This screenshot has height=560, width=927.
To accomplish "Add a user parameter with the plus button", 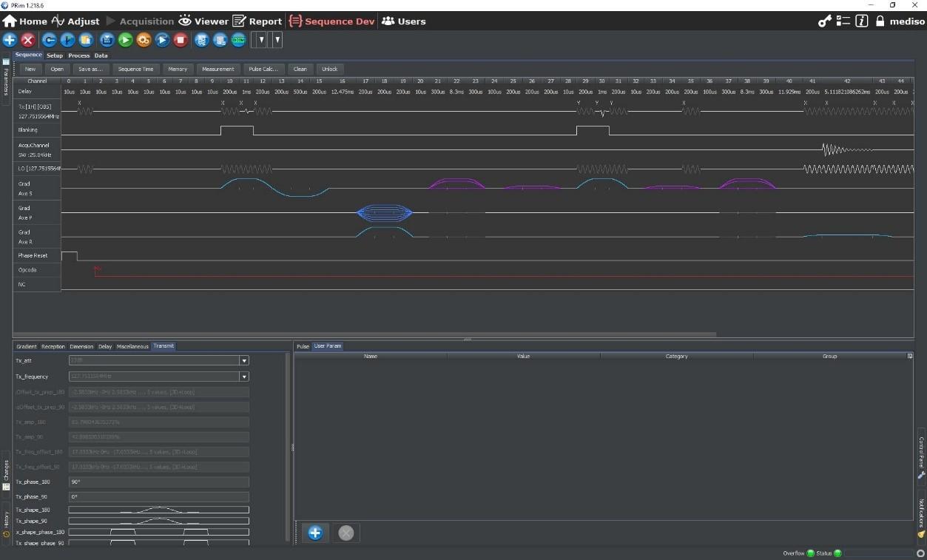I will coord(315,533).
